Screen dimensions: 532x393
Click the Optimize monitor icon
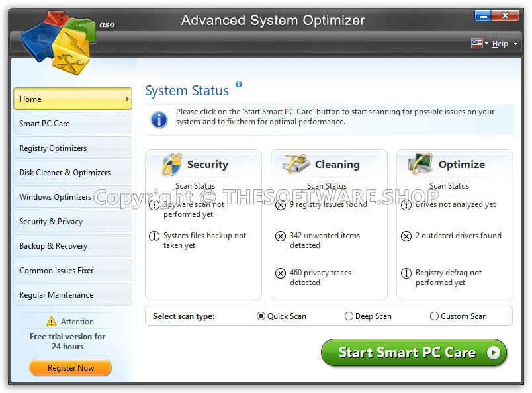pos(421,164)
